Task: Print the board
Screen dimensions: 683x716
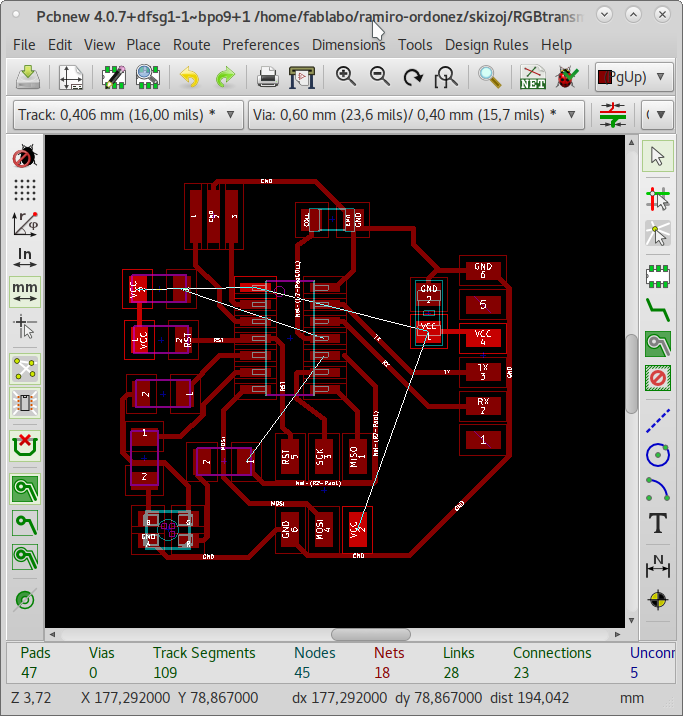Action: tap(268, 77)
